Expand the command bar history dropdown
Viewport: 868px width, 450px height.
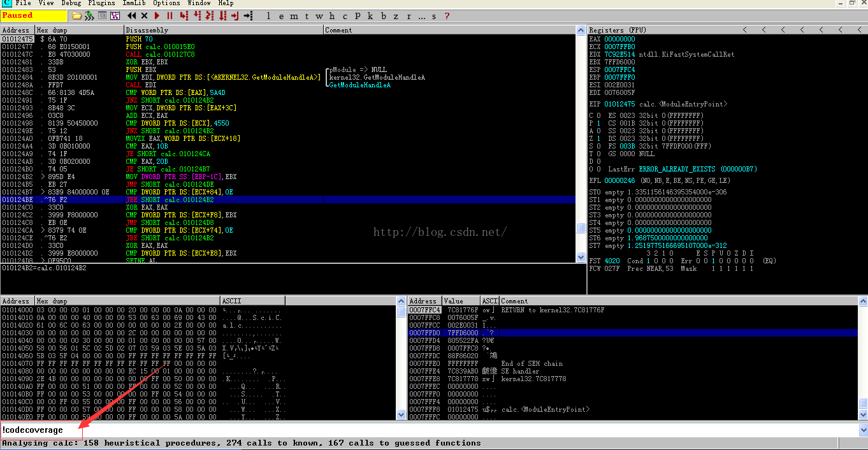tap(862, 430)
